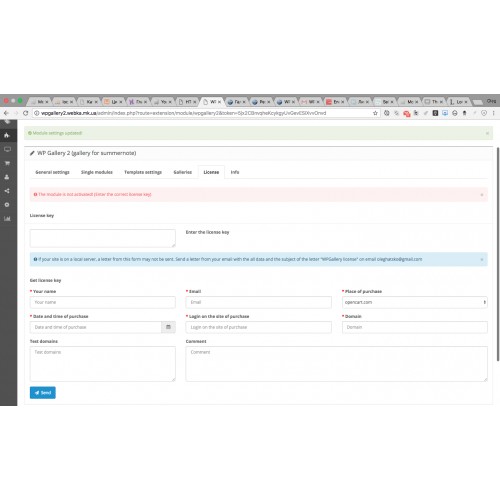500x500 pixels.
Task: Open the customers person icon in sidebar
Action: (x=7, y=177)
